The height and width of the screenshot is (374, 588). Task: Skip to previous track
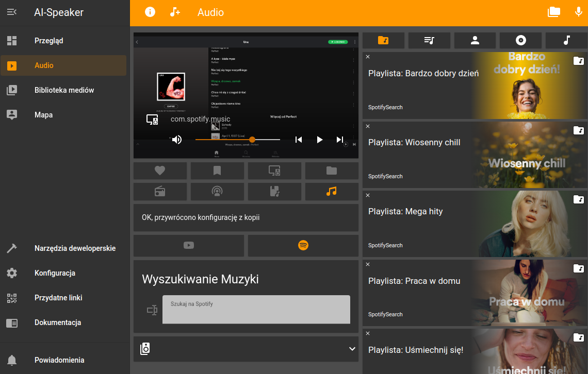tap(299, 140)
